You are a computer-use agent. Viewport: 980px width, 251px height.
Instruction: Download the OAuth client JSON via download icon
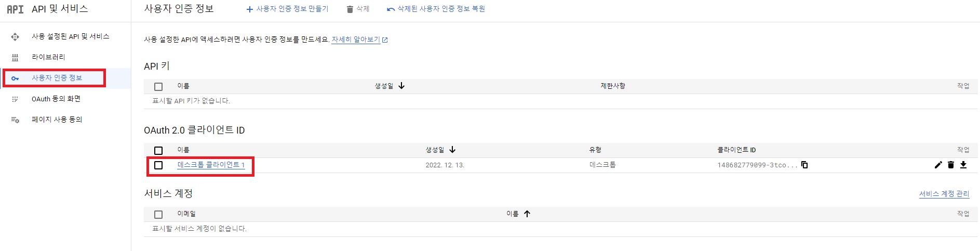click(963, 165)
